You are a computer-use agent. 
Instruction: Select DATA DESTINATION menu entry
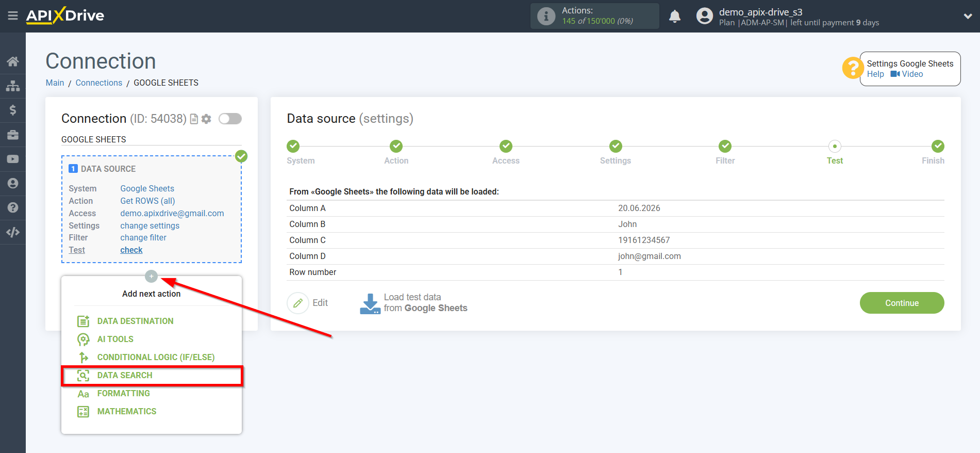[135, 321]
